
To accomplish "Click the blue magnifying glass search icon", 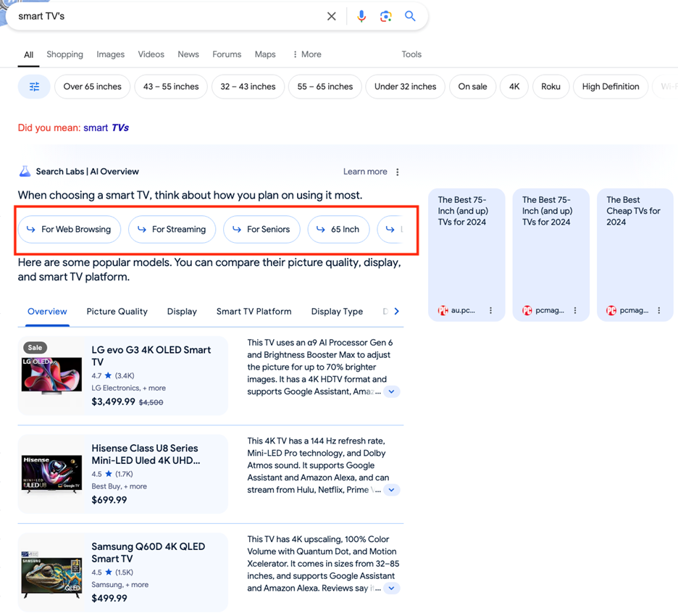I will pyautogui.click(x=410, y=16).
